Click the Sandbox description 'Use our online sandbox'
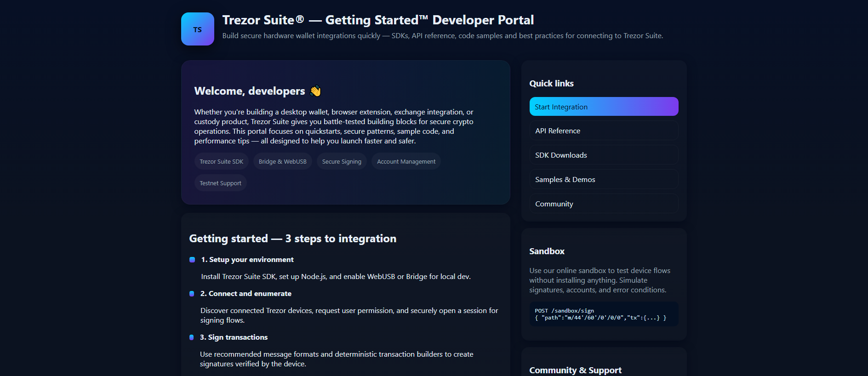This screenshot has height=376, width=868. (600, 280)
